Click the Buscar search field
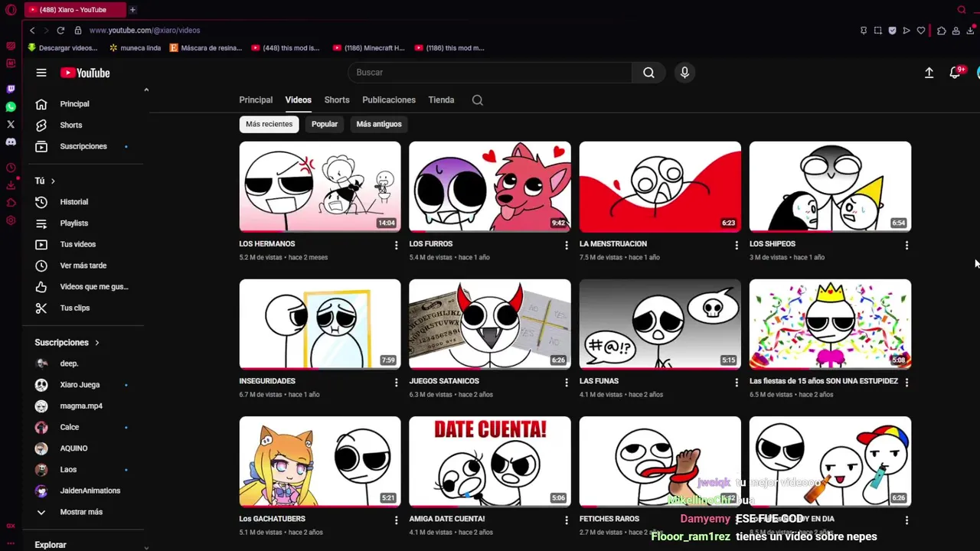The height and width of the screenshot is (551, 980). click(x=490, y=73)
